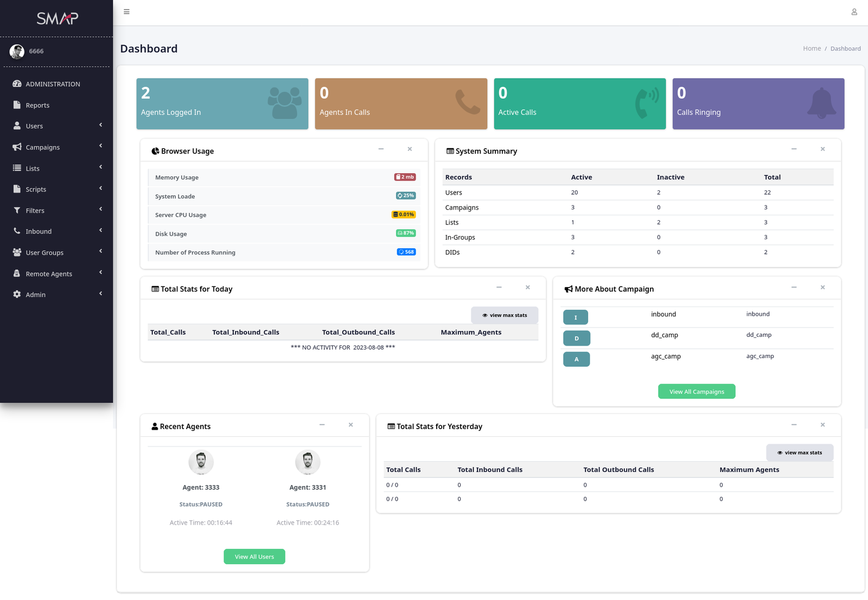Click the Admin gear icon in sidebar
Screen dimensions: 868x600
(16, 294)
